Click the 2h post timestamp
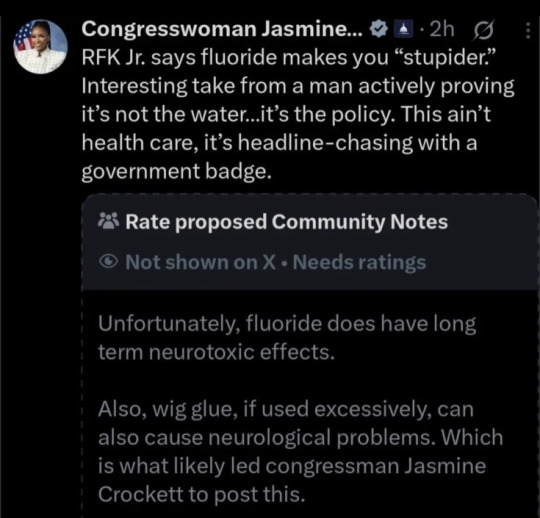540x518 pixels. pos(442,29)
